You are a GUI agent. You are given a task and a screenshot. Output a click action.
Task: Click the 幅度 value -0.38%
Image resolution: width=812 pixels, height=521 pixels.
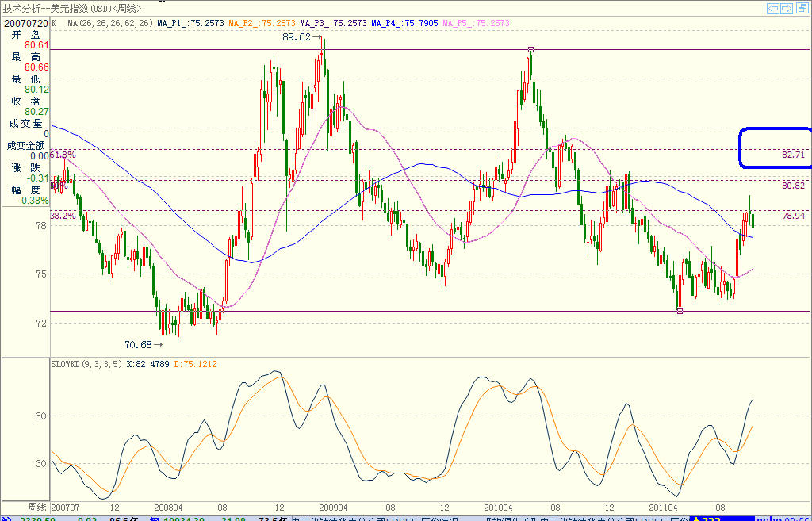pos(33,201)
